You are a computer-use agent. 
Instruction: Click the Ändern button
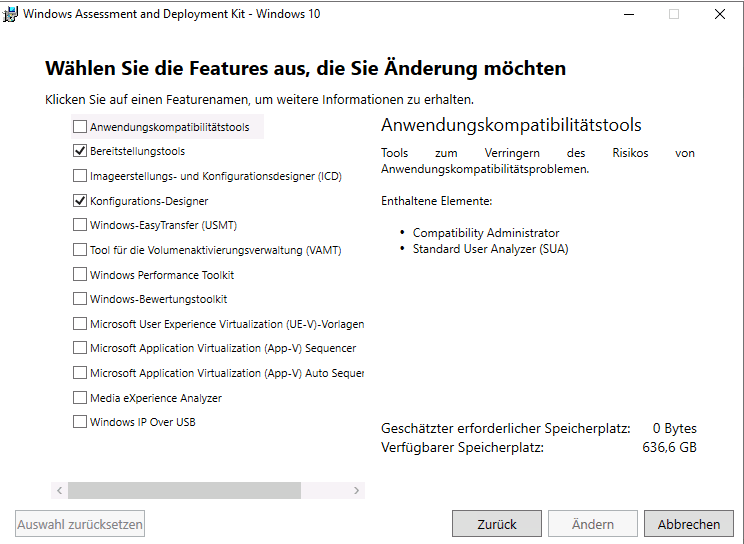tap(593, 524)
